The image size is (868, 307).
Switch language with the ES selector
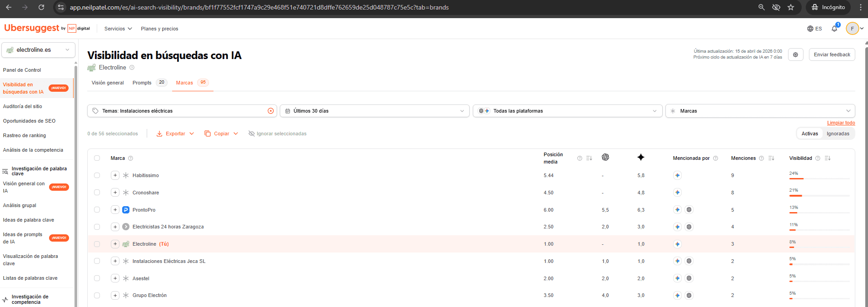click(814, 29)
